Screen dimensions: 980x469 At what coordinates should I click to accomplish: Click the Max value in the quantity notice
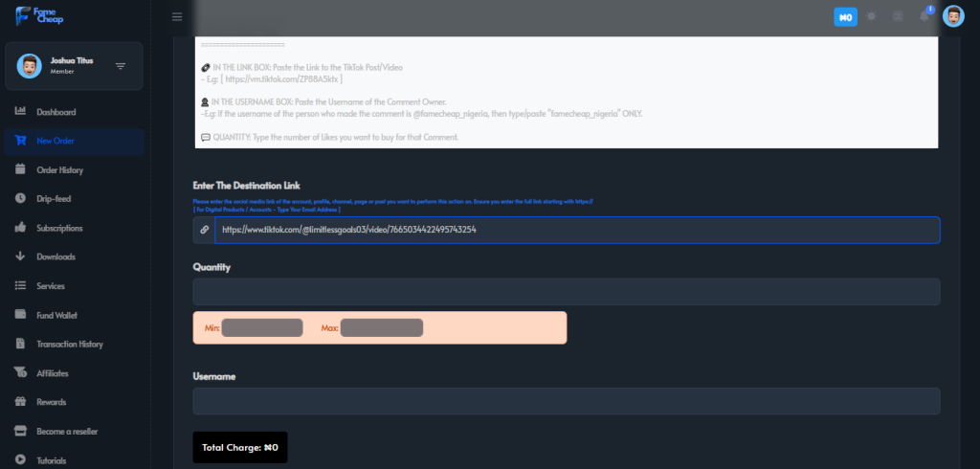pos(381,327)
